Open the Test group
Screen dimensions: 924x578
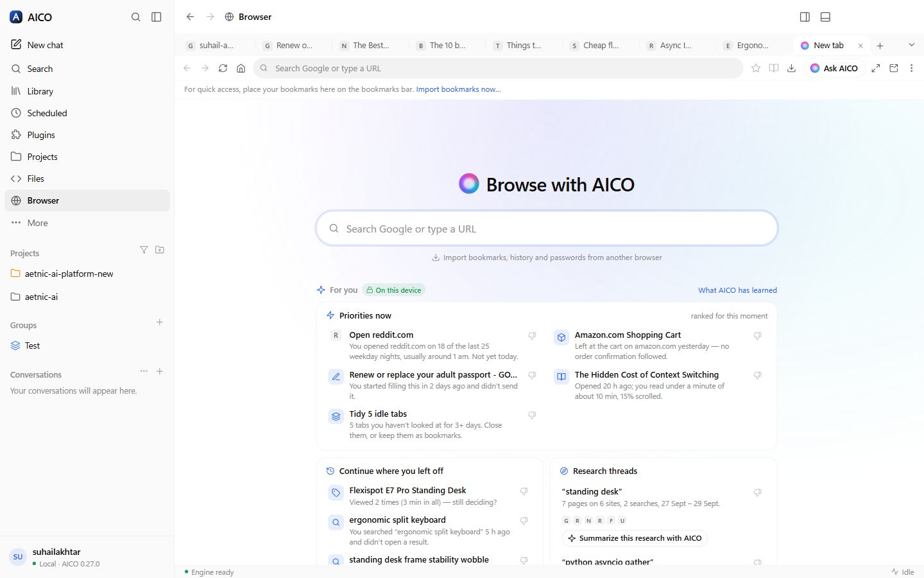87,346
